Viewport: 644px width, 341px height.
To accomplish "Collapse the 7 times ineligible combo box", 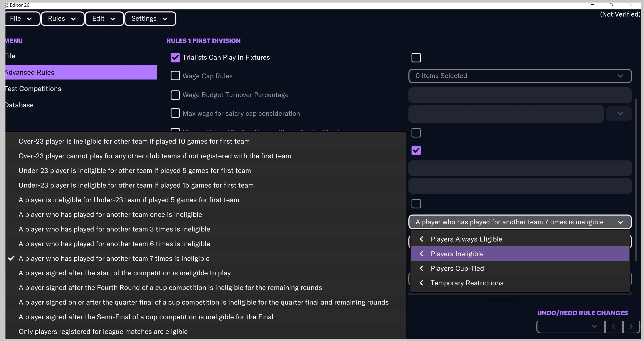I will 620,222.
